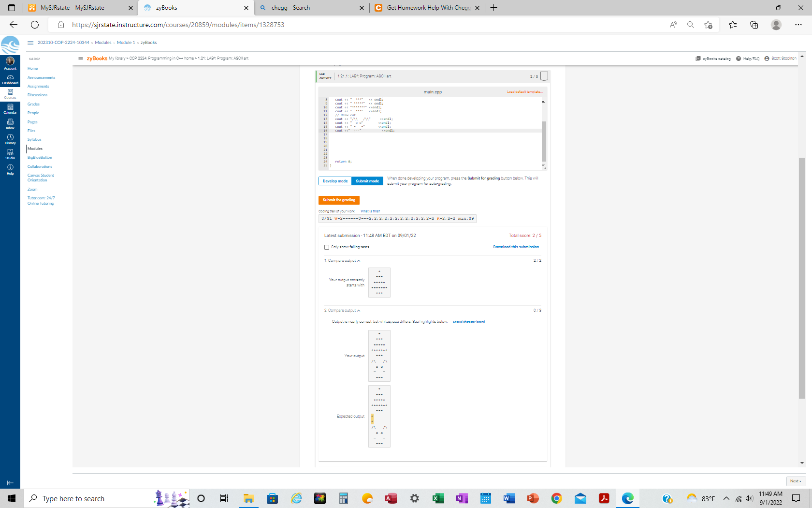
Task: Click Download this submission link
Action: click(516, 247)
